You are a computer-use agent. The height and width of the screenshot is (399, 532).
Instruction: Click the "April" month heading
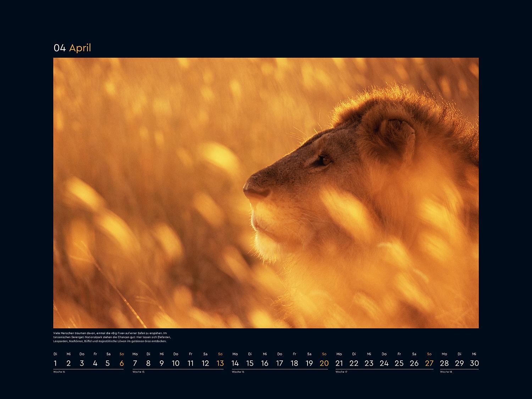click(80, 48)
